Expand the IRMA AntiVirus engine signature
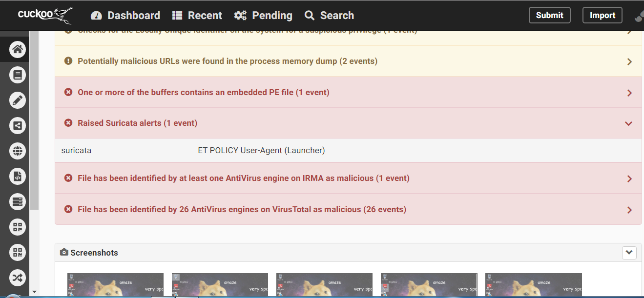Image resolution: width=644 pixels, height=298 pixels. click(x=629, y=179)
